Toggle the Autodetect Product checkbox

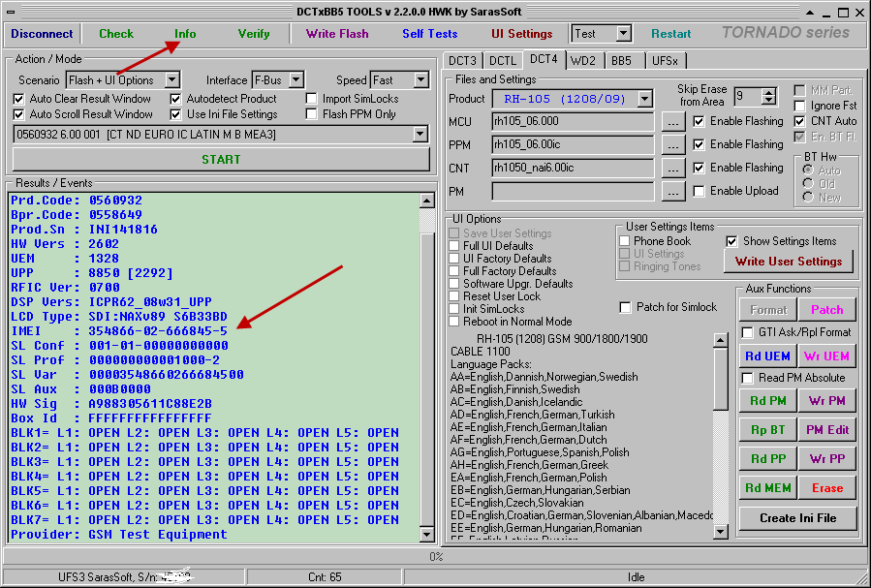(x=176, y=99)
